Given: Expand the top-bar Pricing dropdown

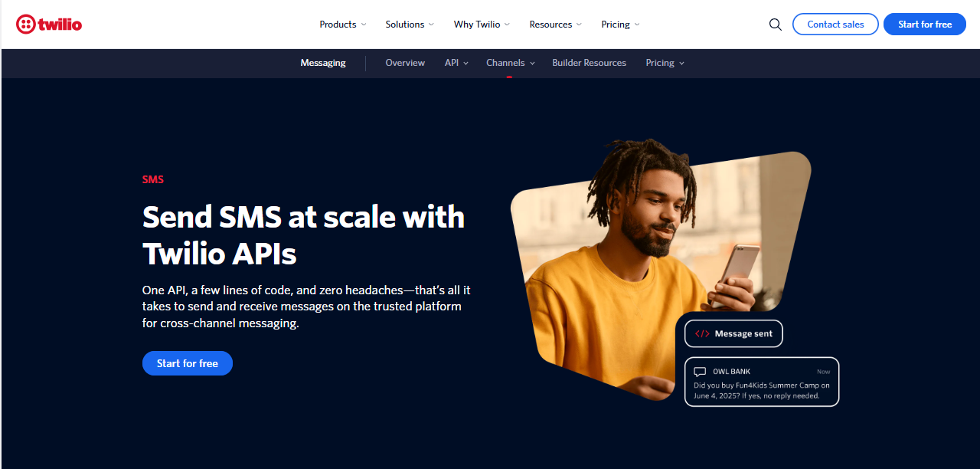Looking at the screenshot, I should point(619,24).
